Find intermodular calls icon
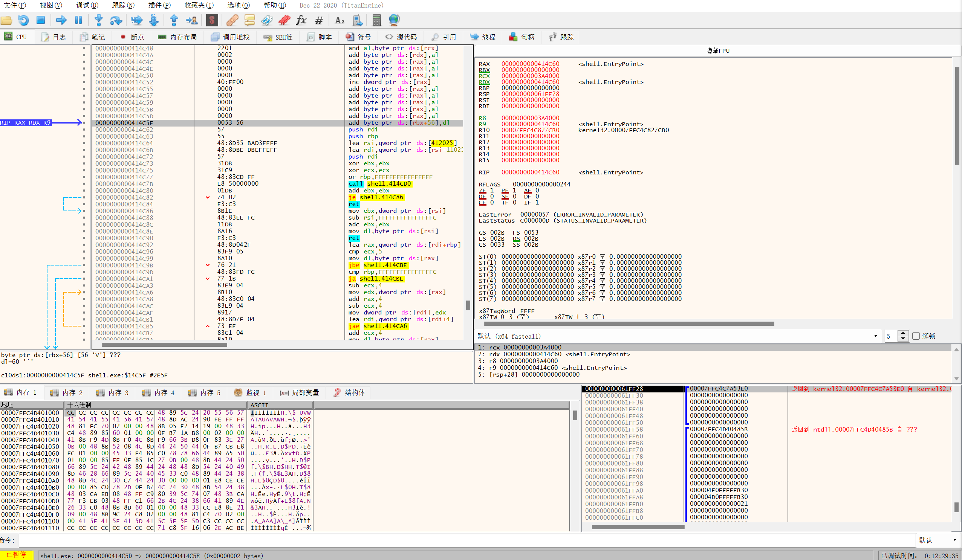The width and height of the screenshot is (962, 560). [x=357, y=20]
